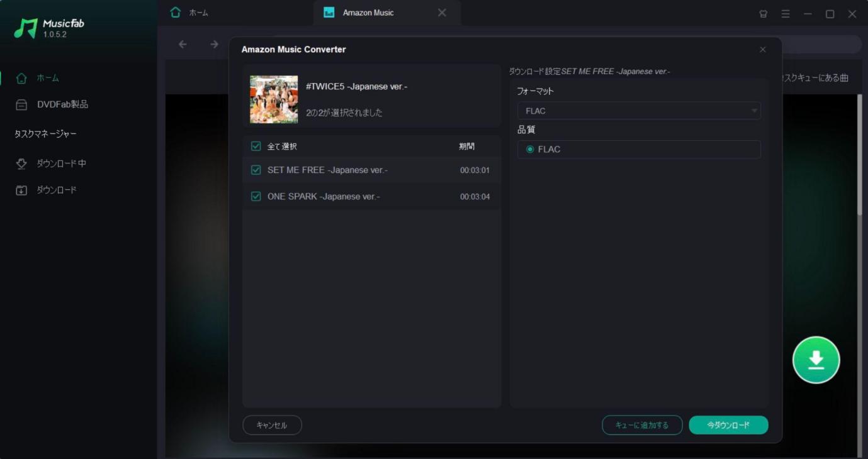Click the Download Now button
Screen dimensions: 868x459
[728, 425]
